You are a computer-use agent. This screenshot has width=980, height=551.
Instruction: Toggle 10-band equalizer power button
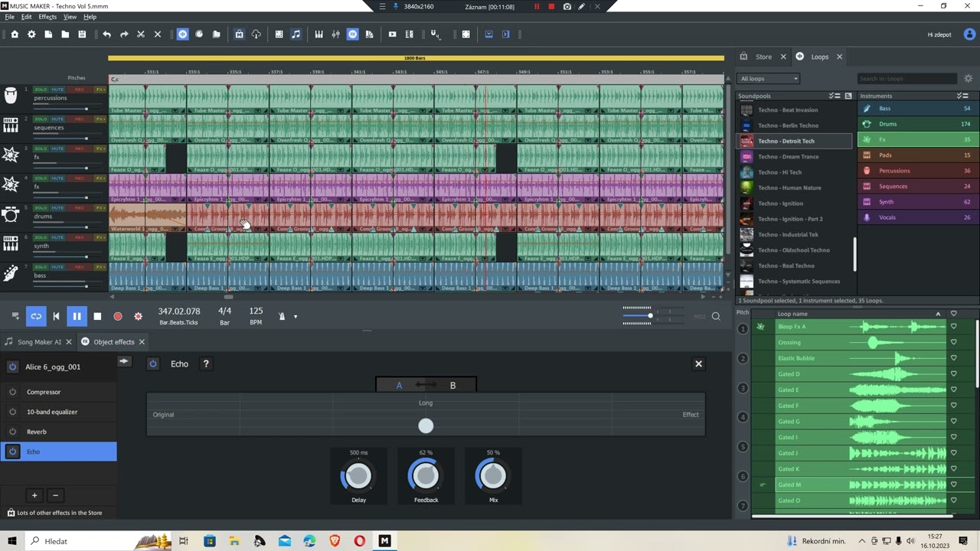tap(12, 412)
